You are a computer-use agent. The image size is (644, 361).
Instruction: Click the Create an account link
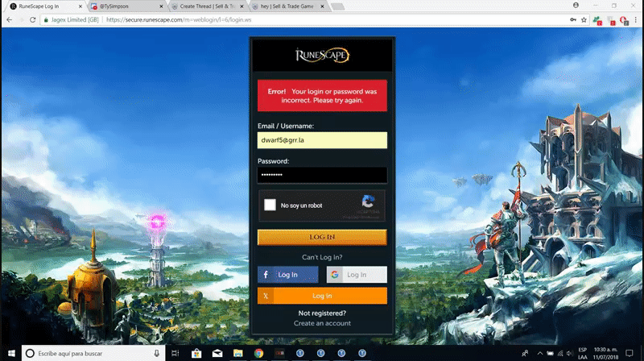322,323
